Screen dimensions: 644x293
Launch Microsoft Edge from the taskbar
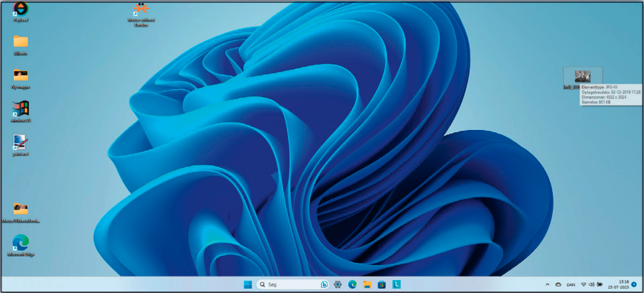tap(353, 284)
